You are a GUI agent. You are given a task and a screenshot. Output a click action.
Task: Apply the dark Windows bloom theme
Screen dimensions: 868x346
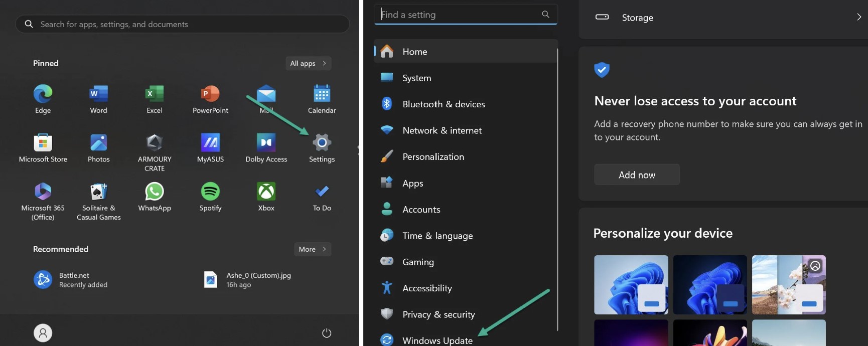[x=710, y=285]
